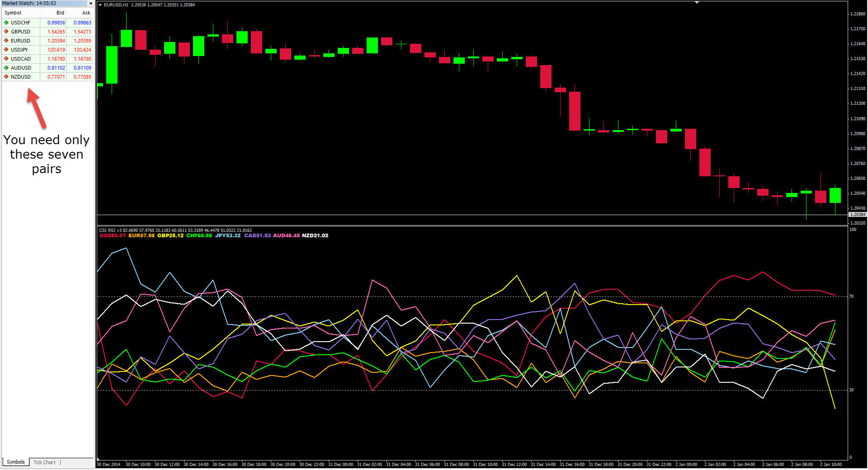The width and height of the screenshot is (868, 470).
Task: Sort quotes by the Ask column header
Action: 86,13
